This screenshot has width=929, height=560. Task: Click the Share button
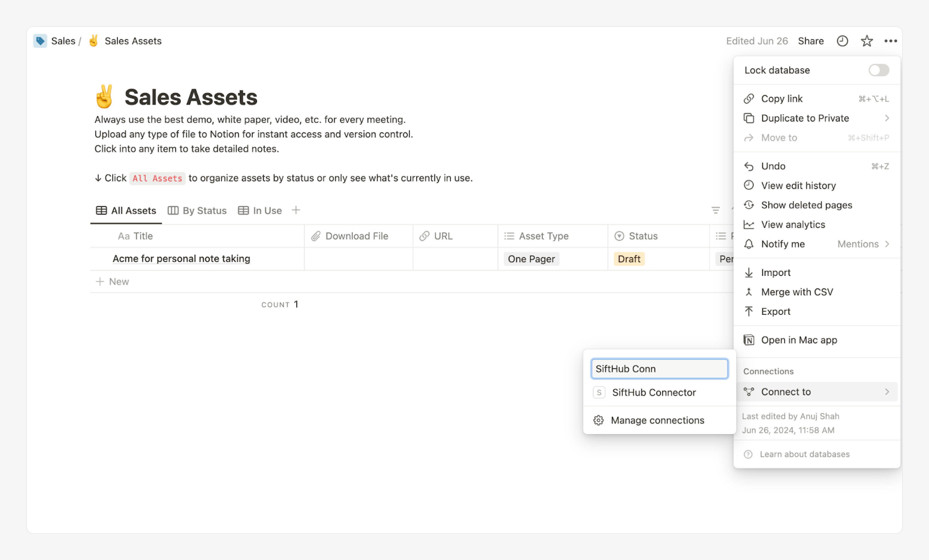pos(811,41)
